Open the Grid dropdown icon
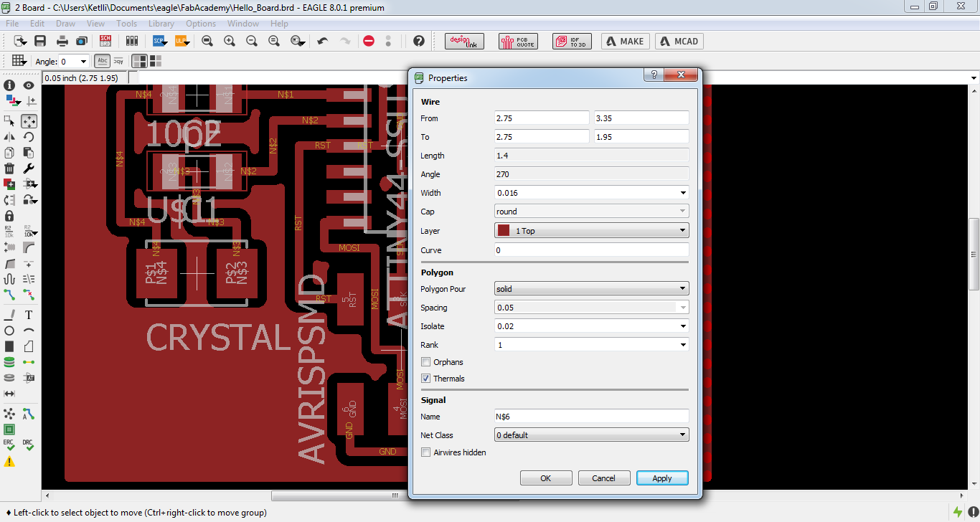The width and height of the screenshot is (980, 522). (19, 61)
